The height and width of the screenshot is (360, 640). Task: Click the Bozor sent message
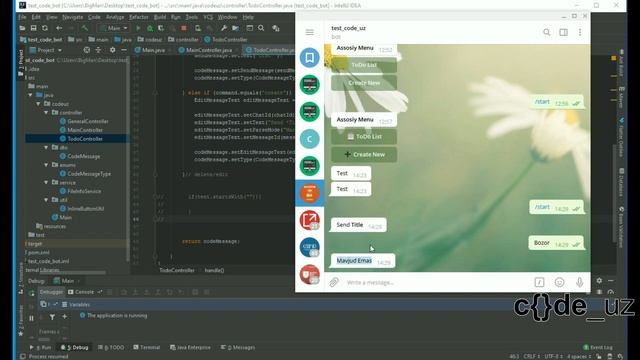tap(556, 243)
